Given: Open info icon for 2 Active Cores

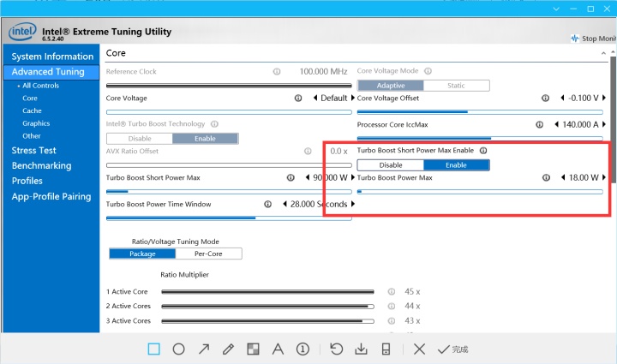Looking at the screenshot, I should pyautogui.click(x=391, y=306).
